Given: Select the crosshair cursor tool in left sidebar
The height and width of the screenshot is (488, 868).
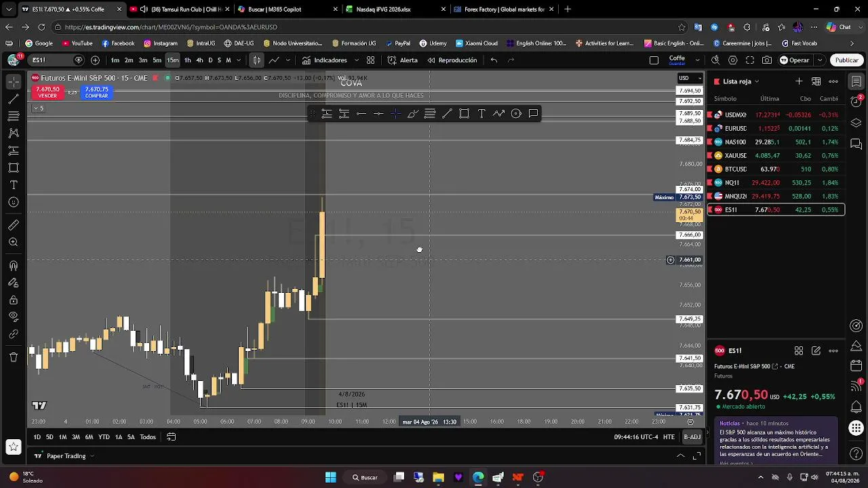Looking at the screenshot, I should tap(14, 81).
